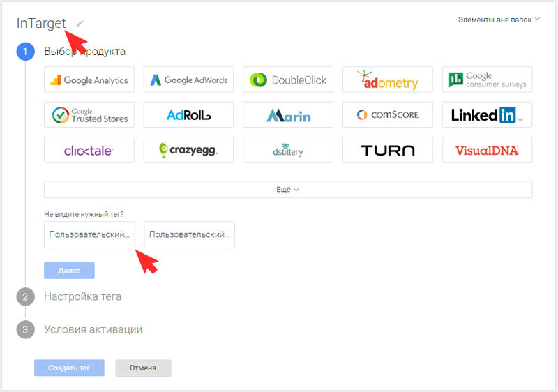558x392 pixels.
Task: Select the Google Analytics product tile
Action: [89, 80]
